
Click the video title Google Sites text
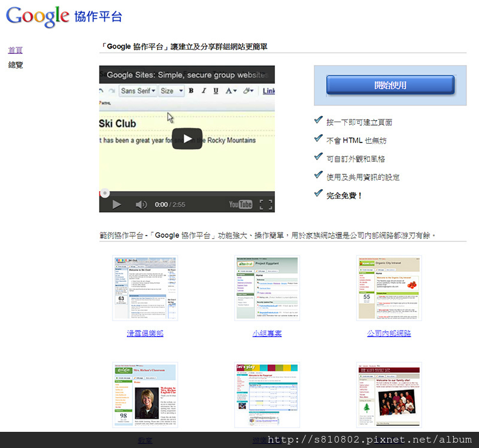[187, 75]
